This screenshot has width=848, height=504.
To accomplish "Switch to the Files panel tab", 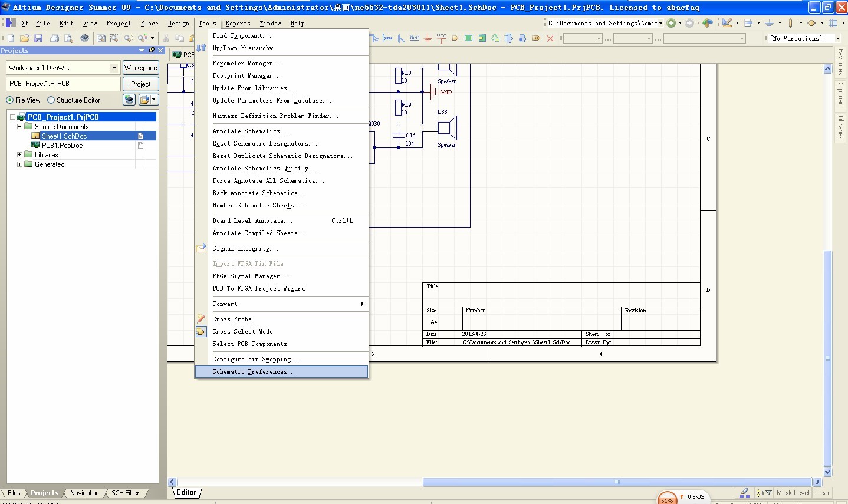I will tap(14, 493).
